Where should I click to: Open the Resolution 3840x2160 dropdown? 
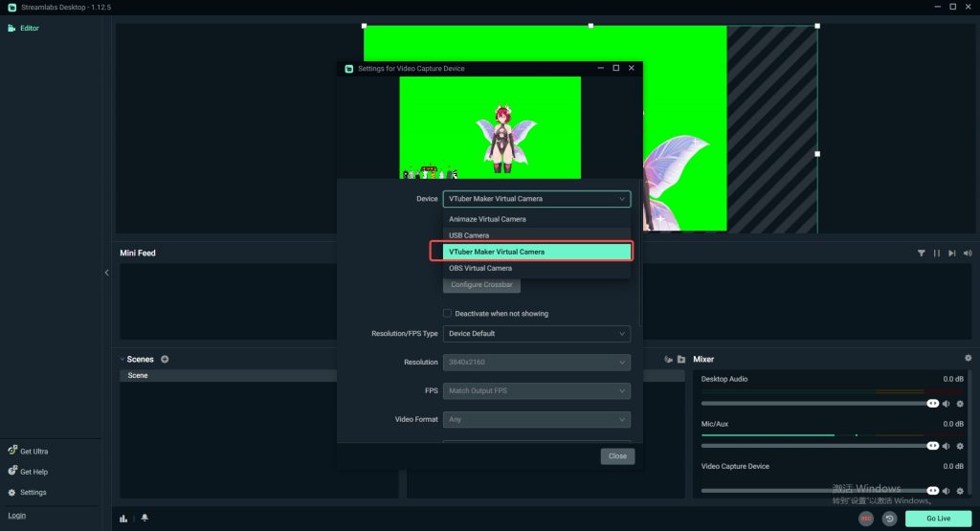(537, 363)
